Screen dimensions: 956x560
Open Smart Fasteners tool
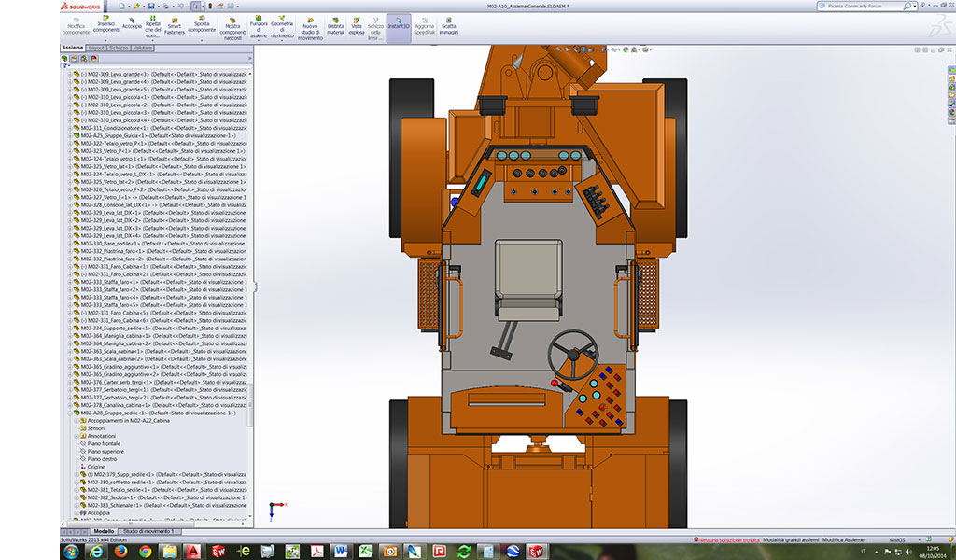[x=175, y=24]
